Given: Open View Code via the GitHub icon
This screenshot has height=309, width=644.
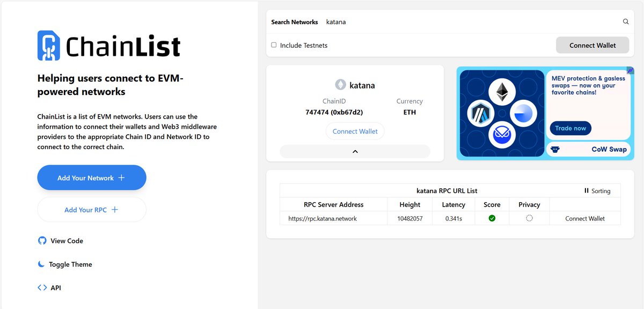Looking at the screenshot, I should tap(42, 240).
